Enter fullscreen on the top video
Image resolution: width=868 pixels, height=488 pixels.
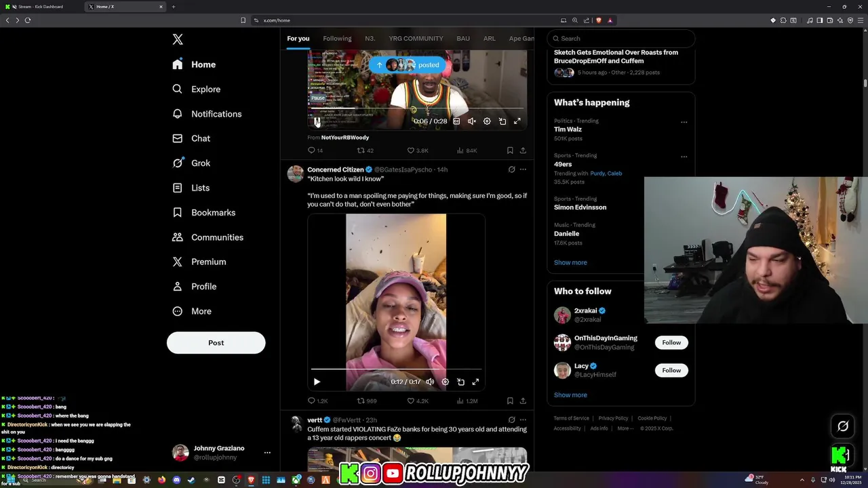tap(517, 121)
